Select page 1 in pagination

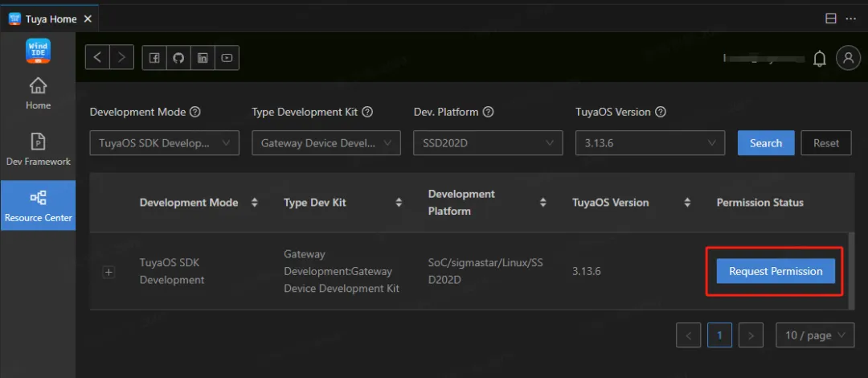719,335
